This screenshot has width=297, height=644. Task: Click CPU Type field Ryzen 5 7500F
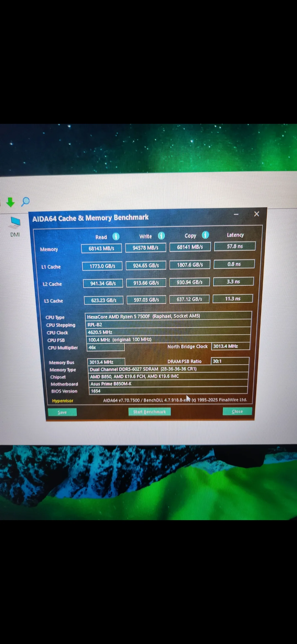(168, 316)
